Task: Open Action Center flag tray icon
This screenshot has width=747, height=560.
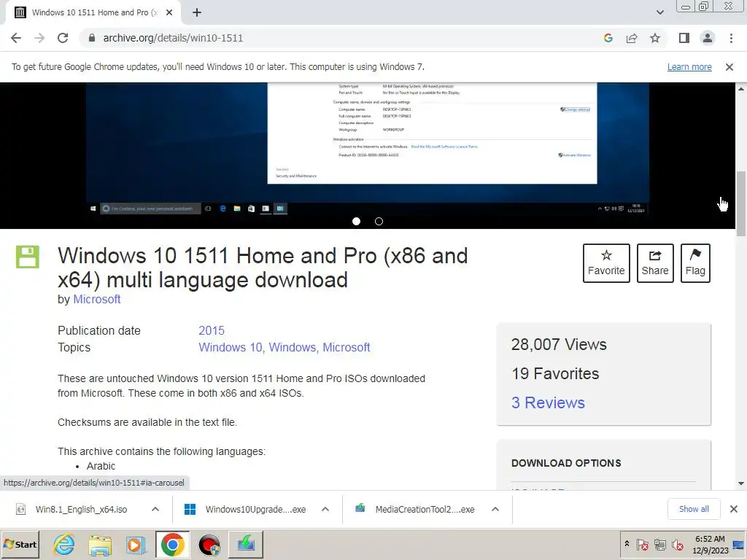Action: click(642, 544)
